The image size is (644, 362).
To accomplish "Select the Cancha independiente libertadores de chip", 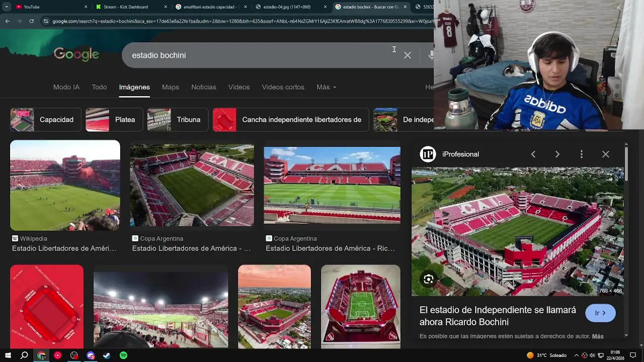I will tap(291, 120).
